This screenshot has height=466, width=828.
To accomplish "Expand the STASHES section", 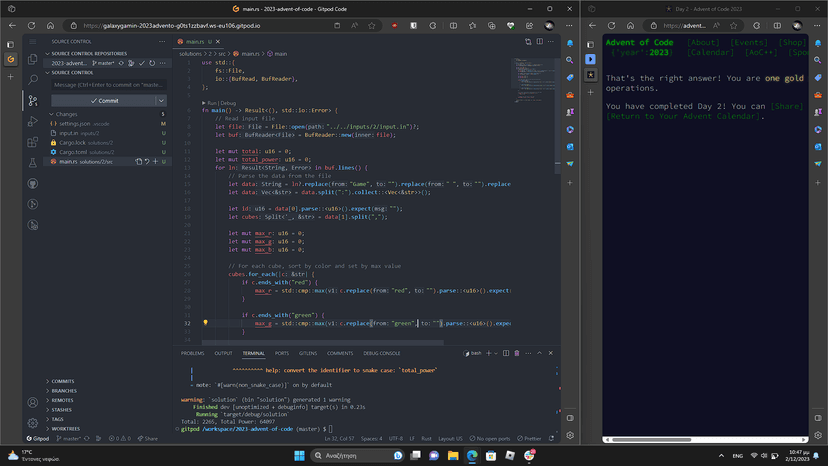I will tap(62, 410).
